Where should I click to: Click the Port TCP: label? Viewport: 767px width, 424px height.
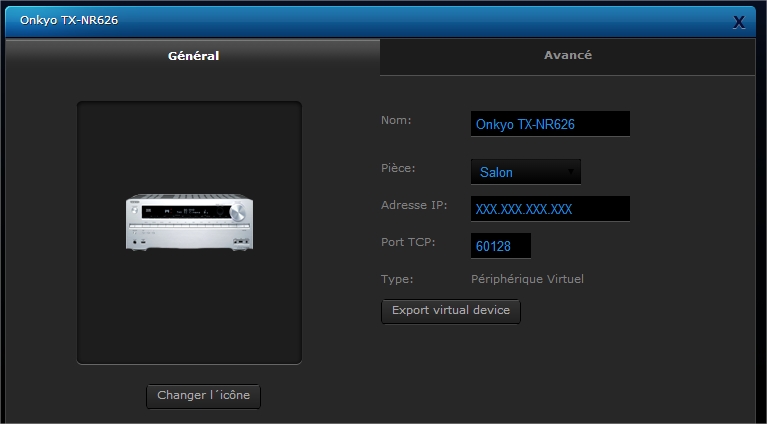[x=408, y=242]
